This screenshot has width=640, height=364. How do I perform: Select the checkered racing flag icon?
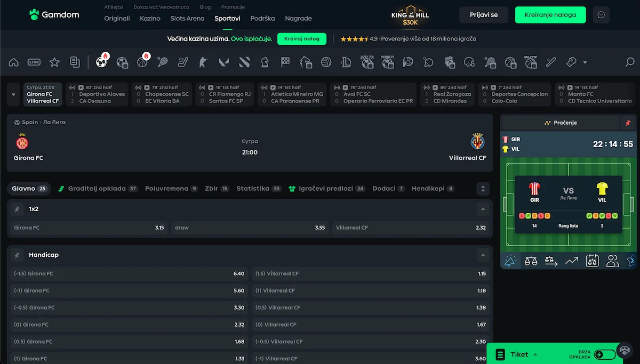285,62
